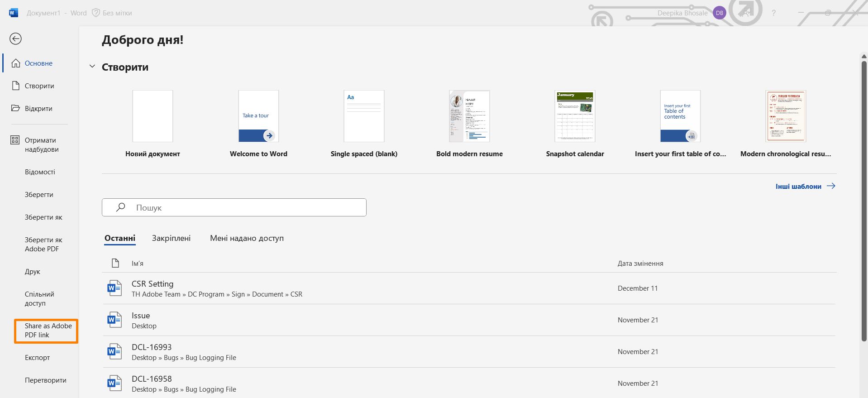Select Створити in the left sidebar
Screen dimensions: 868x398
(39, 86)
